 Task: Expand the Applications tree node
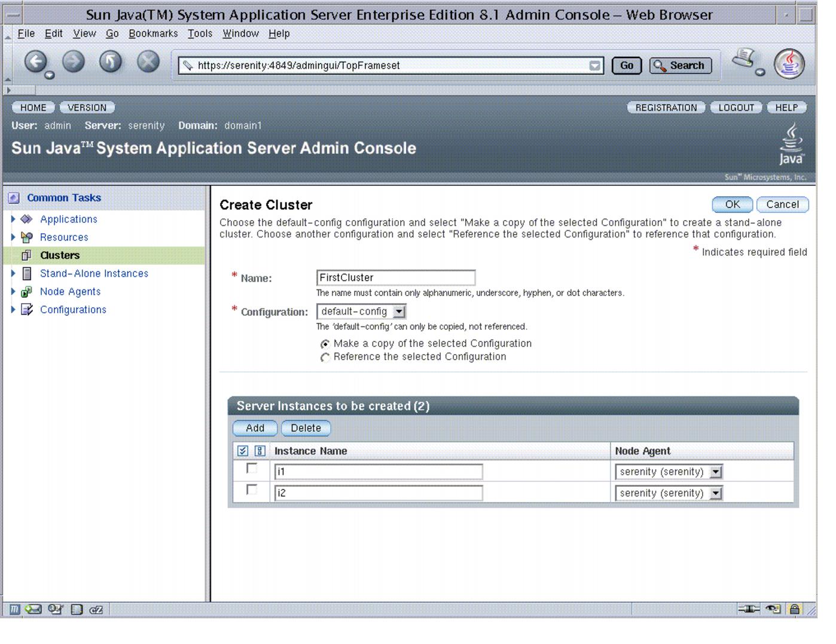coord(13,219)
